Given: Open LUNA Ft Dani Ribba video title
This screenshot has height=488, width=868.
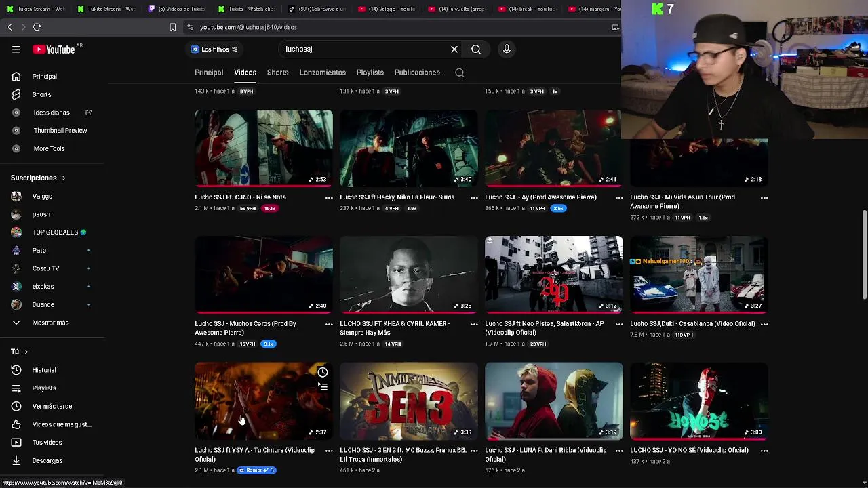Looking at the screenshot, I should coord(546,455).
